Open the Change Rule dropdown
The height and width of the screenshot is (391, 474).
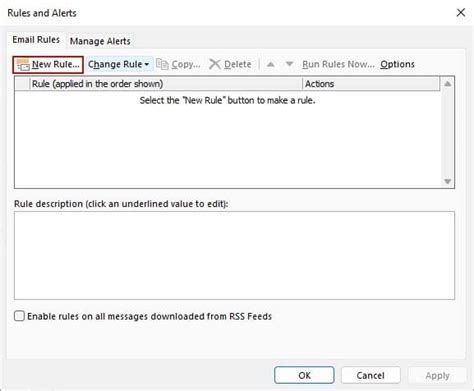coord(118,64)
